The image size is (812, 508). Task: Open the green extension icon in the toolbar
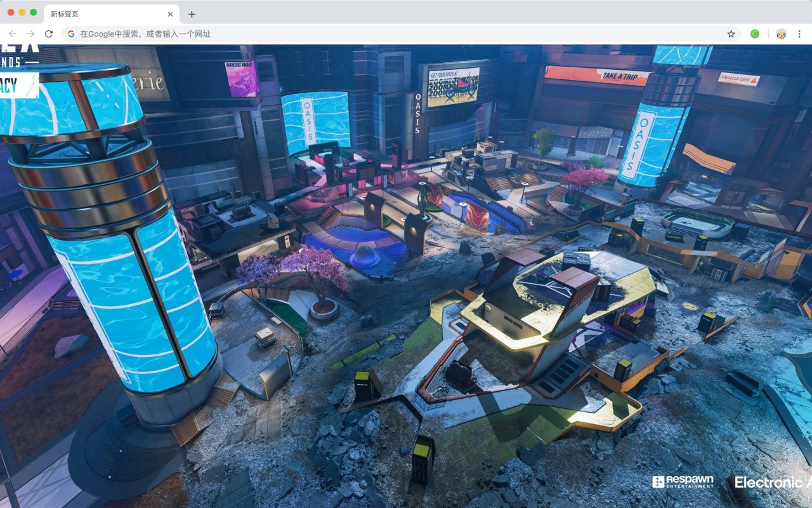(x=755, y=34)
